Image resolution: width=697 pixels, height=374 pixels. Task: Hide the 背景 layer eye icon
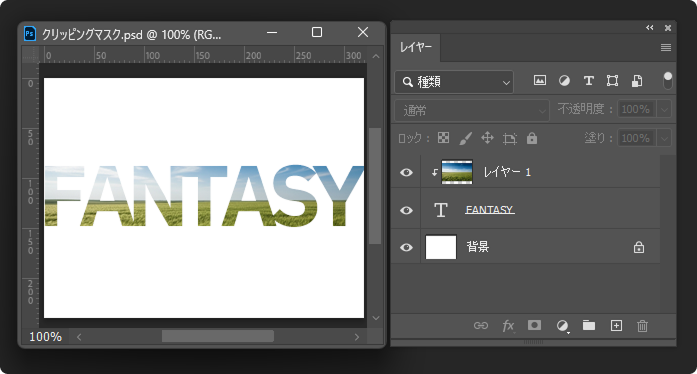tap(406, 247)
